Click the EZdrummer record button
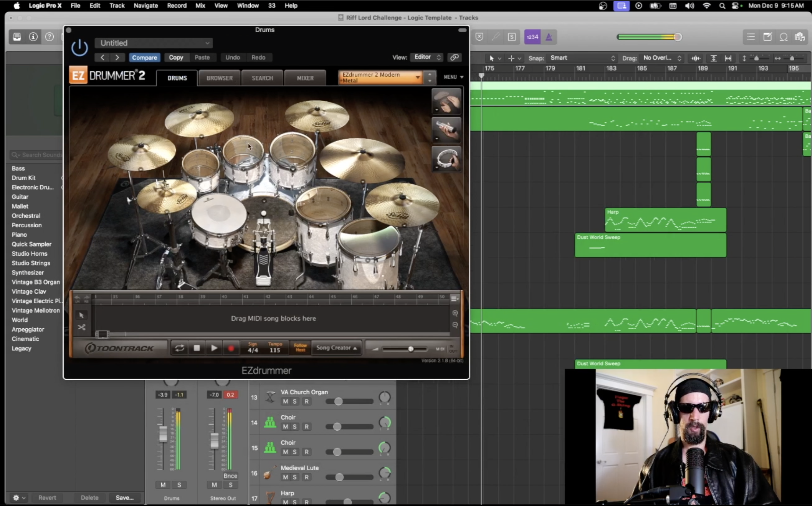 [231, 348]
